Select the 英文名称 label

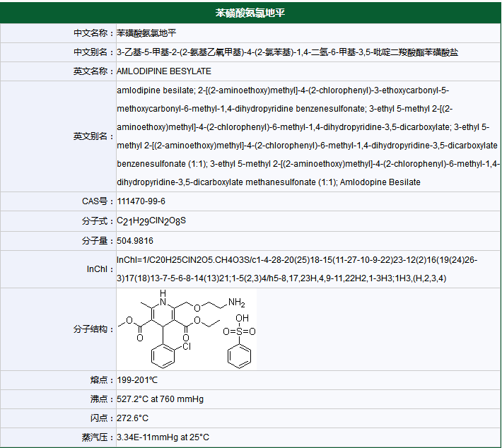click(93, 71)
